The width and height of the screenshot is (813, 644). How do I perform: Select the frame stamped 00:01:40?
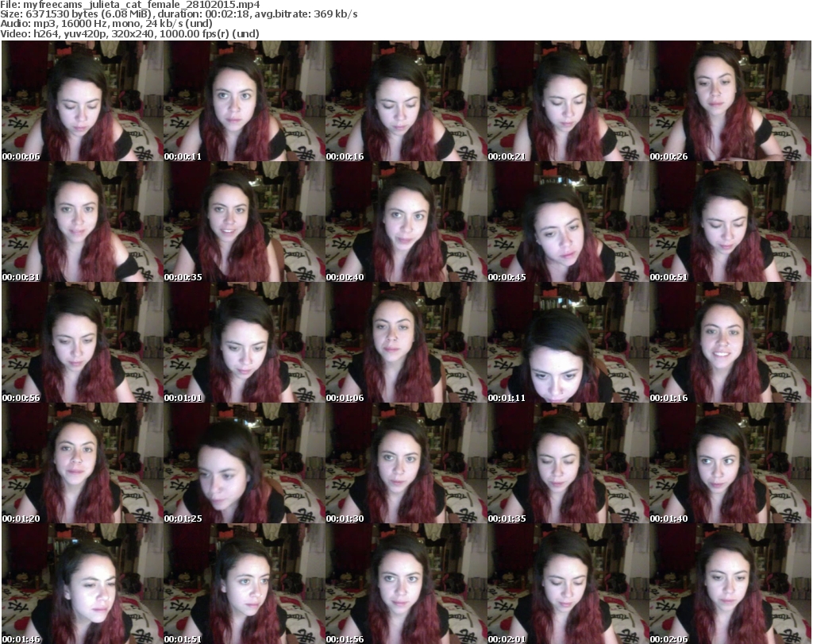pos(730,464)
